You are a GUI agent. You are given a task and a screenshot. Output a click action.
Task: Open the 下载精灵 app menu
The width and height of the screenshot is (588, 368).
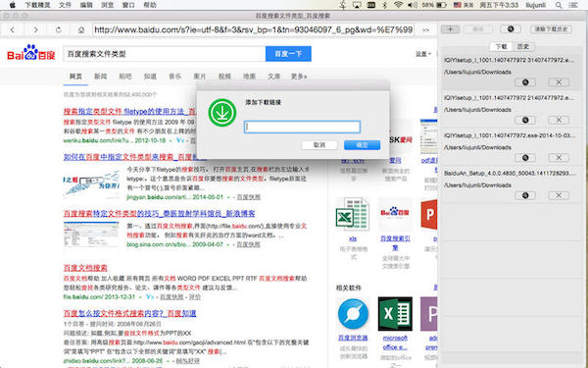(x=37, y=5)
